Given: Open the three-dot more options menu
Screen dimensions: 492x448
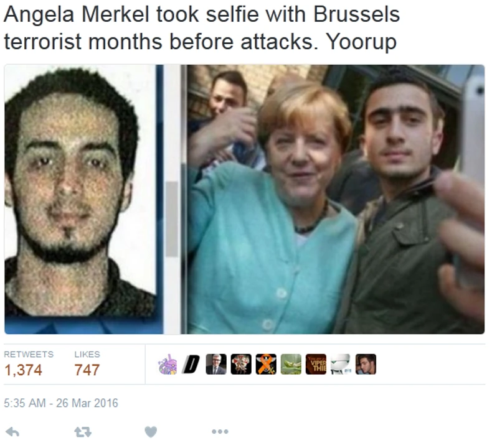Looking at the screenshot, I should 220,432.
